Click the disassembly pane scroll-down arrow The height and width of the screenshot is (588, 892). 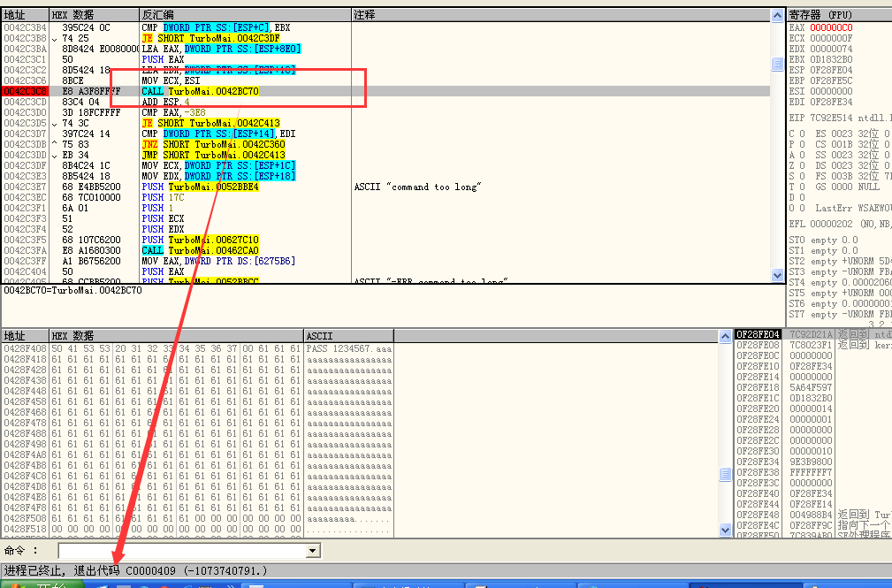[x=777, y=278]
